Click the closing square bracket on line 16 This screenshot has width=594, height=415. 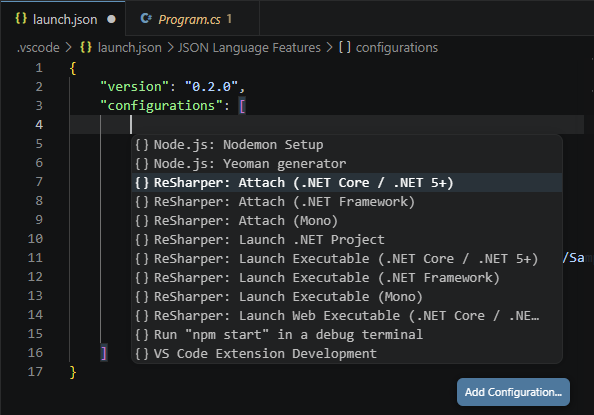tap(104, 353)
